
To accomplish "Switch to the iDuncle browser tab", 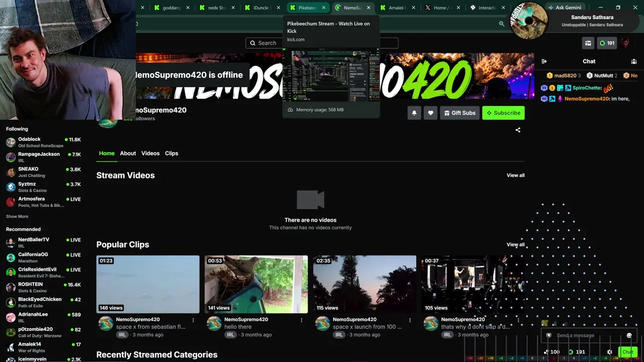I will point(262,8).
